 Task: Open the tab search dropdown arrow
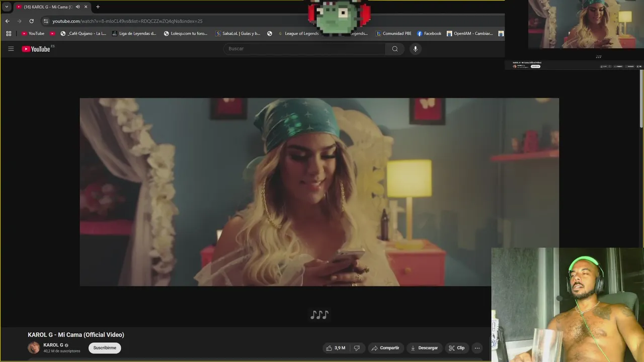click(x=7, y=7)
